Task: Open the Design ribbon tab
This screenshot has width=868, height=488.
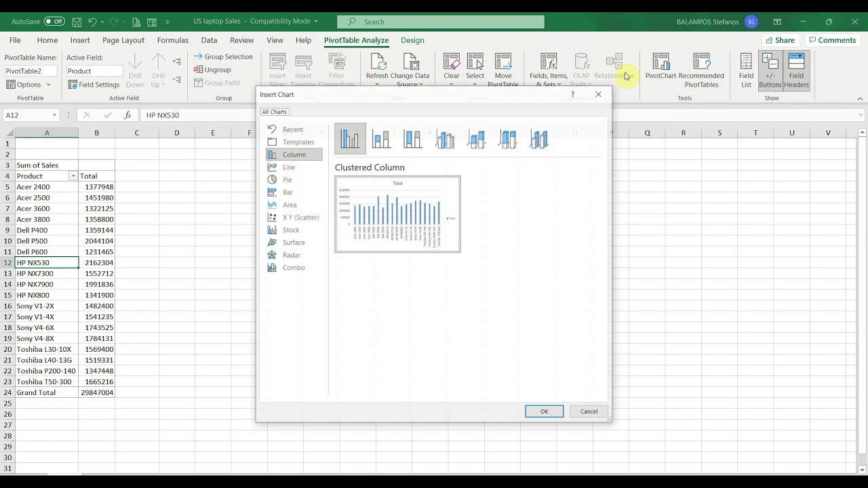Action: pyautogui.click(x=412, y=40)
